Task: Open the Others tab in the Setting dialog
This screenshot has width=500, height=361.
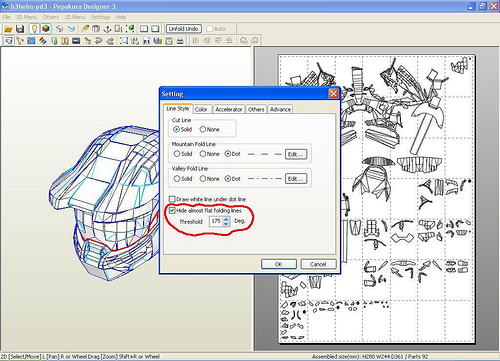Action: [x=256, y=109]
